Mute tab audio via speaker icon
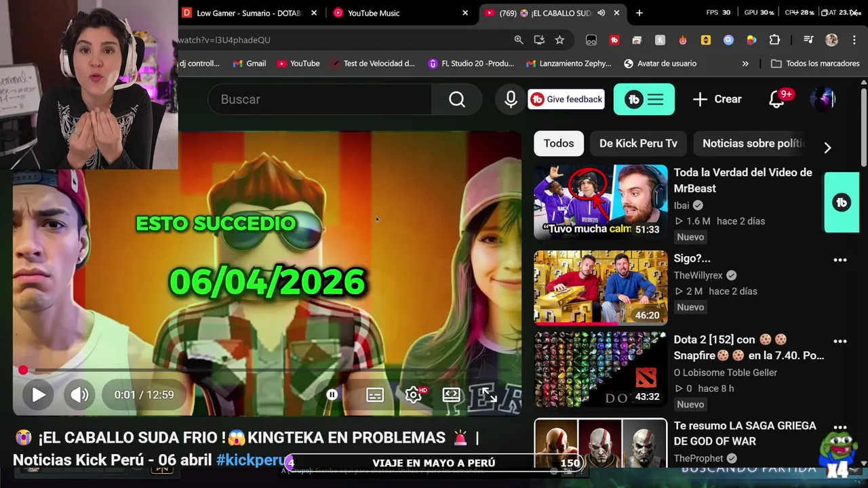Screen dimensions: 868x488 [x=601, y=13]
